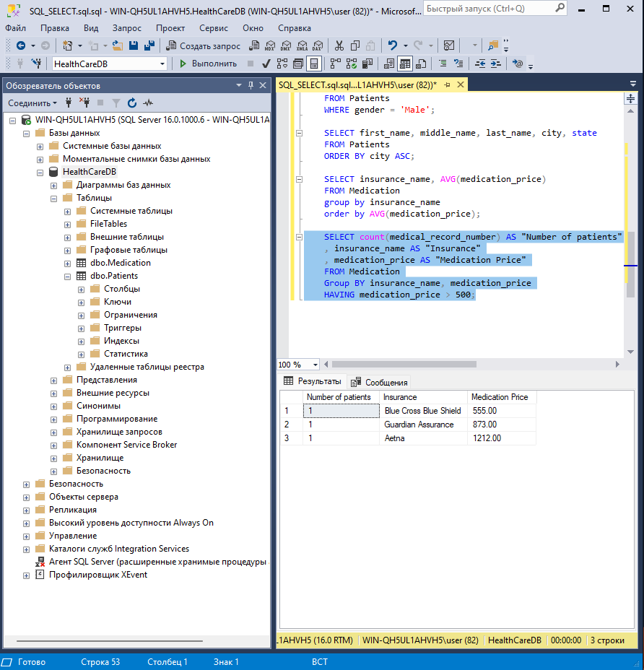Uncomment the selected lines
Screen dimensions: 644x670
(x=458, y=64)
